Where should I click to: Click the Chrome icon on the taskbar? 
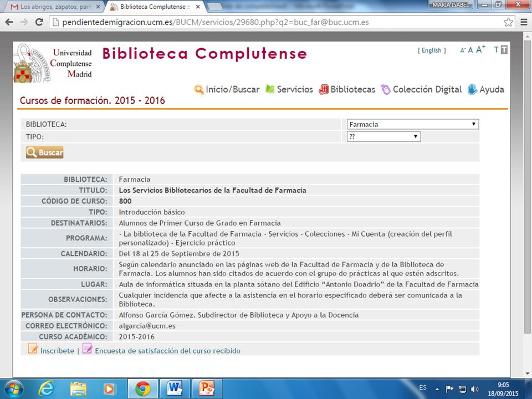click(142, 389)
